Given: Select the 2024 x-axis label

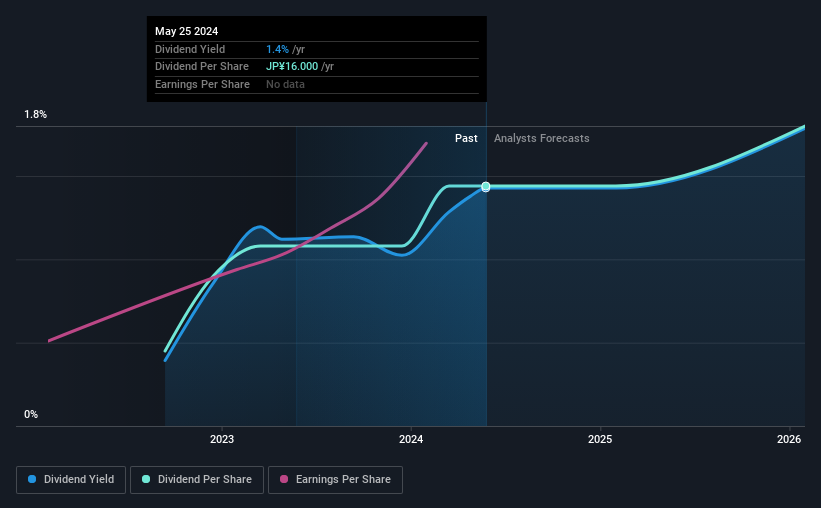Looking at the screenshot, I should click(411, 439).
